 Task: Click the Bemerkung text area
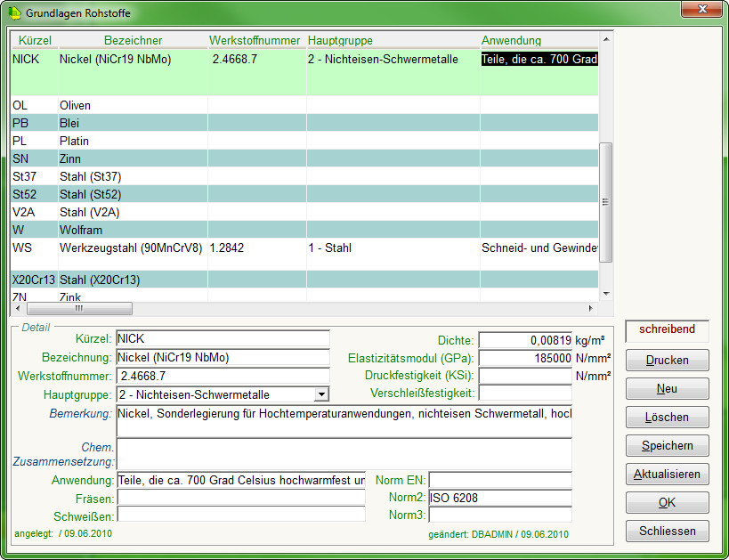pos(344,421)
